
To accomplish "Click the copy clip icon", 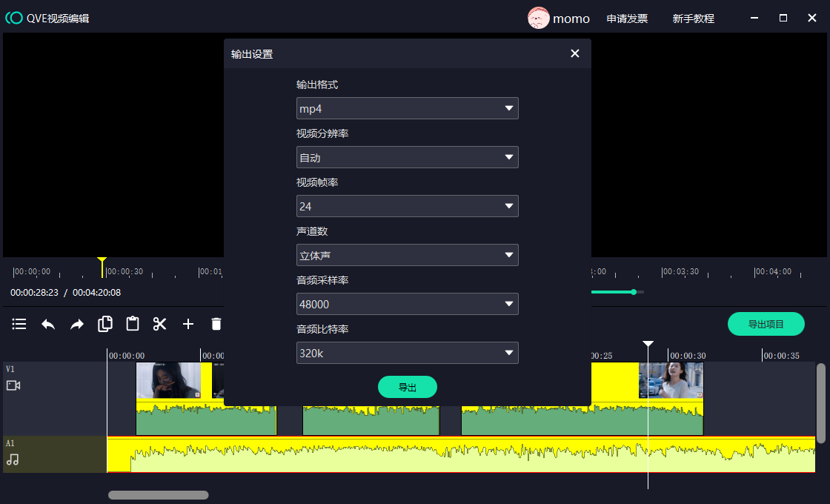I will (x=105, y=324).
